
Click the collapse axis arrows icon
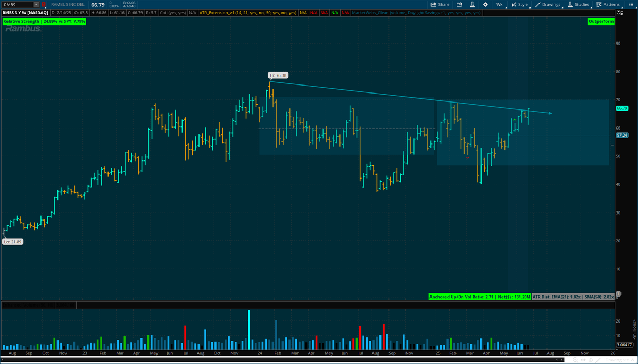tap(620, 13)
